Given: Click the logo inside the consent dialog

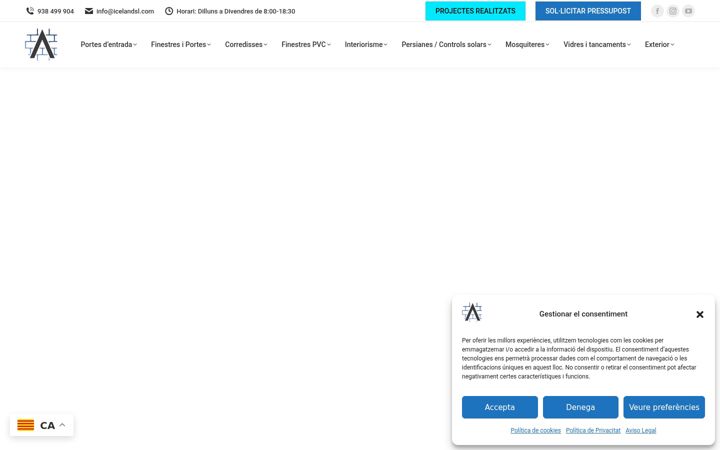Looking at the screenshot, I should [472, 312].
